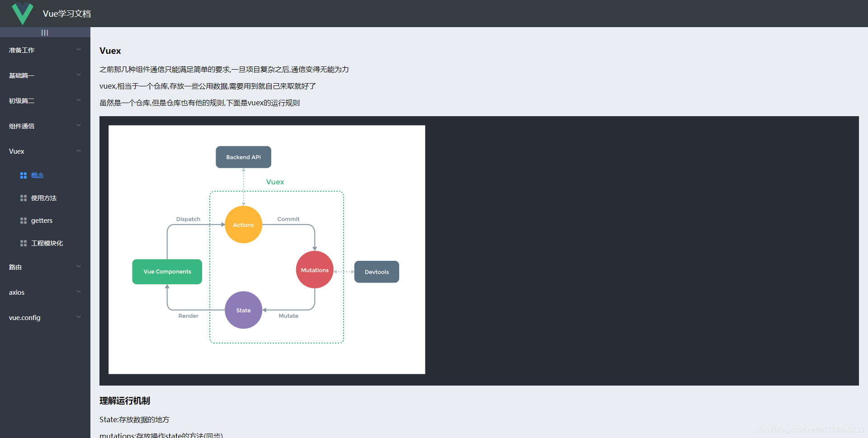Image resolution: width=868 pixels, height=438 pixels.
Task: Click the paragraph beginning vuex,相当于一个仓库
Action: pos(208,86)
